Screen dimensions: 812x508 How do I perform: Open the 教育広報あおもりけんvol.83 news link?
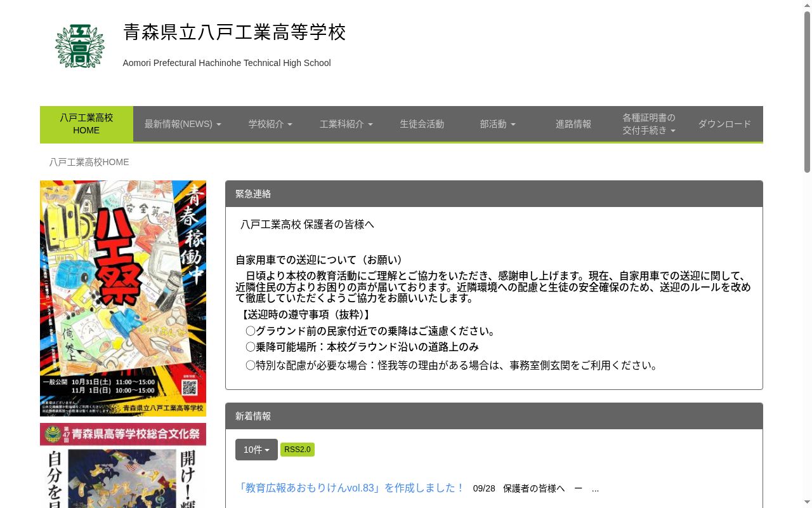pos(350,488)
